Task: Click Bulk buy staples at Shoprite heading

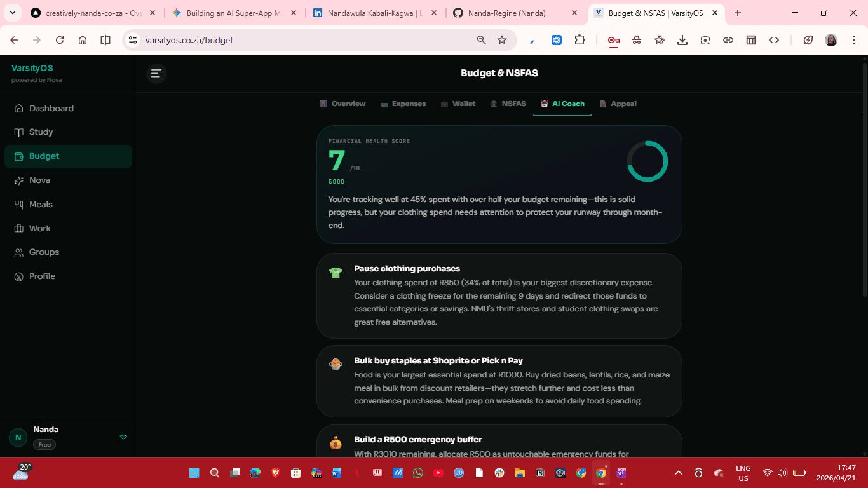Action: click(x=438, y=361)
